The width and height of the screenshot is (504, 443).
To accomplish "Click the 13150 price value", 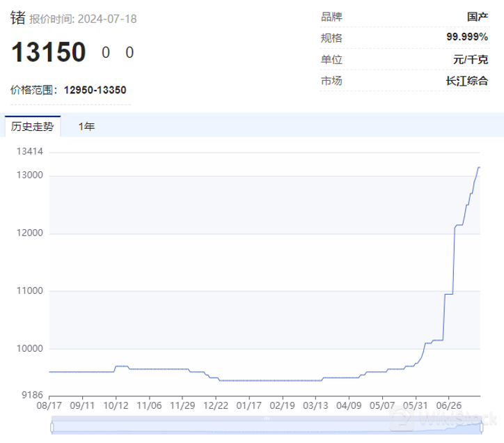I will 48,52.
